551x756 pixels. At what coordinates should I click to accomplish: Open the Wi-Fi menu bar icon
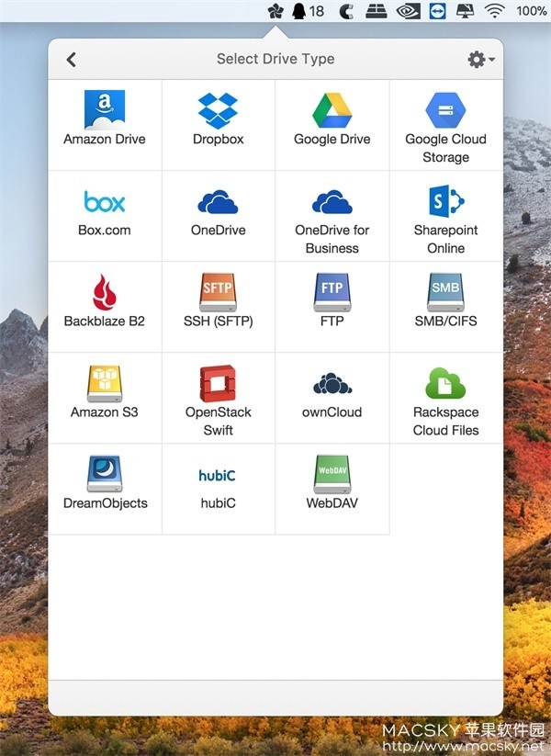tap(495, 11)
